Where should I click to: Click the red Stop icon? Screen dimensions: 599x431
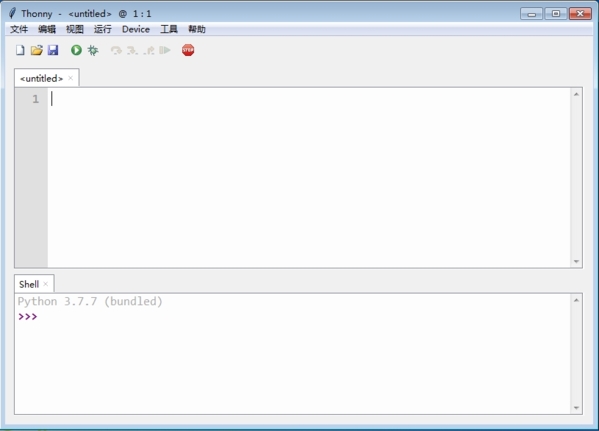coord(188,50)
